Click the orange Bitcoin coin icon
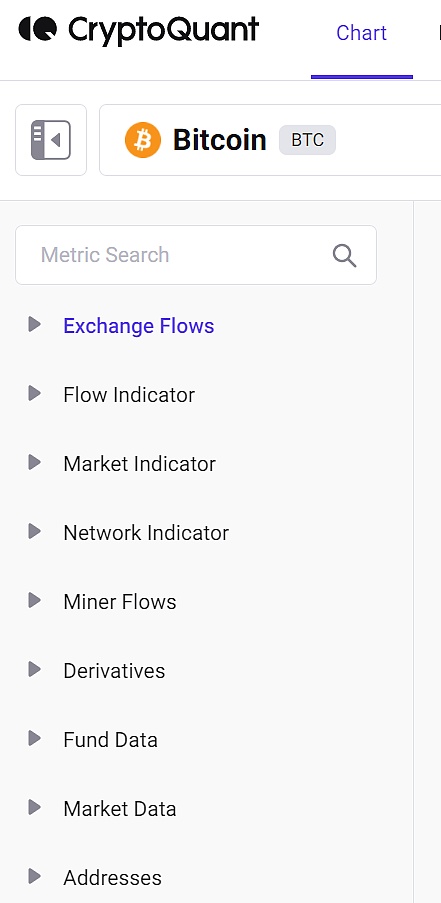Viewport: 441px width, 903px height. pos(143,140)
